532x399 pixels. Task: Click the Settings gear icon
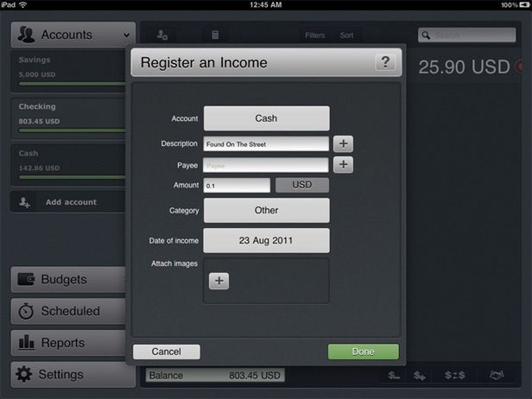24,374
